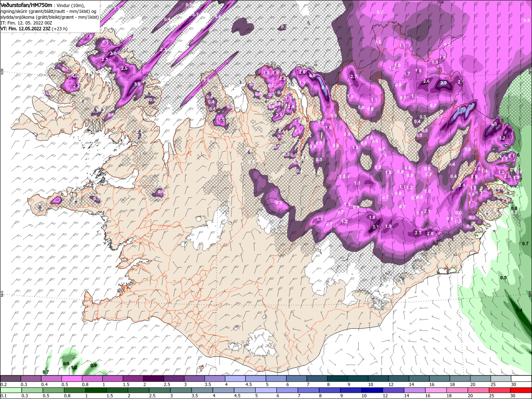Click the '4.3' snowfall value near the east coast
The height and width of the screenshot is (399, 532).
[x=494, y=124]
